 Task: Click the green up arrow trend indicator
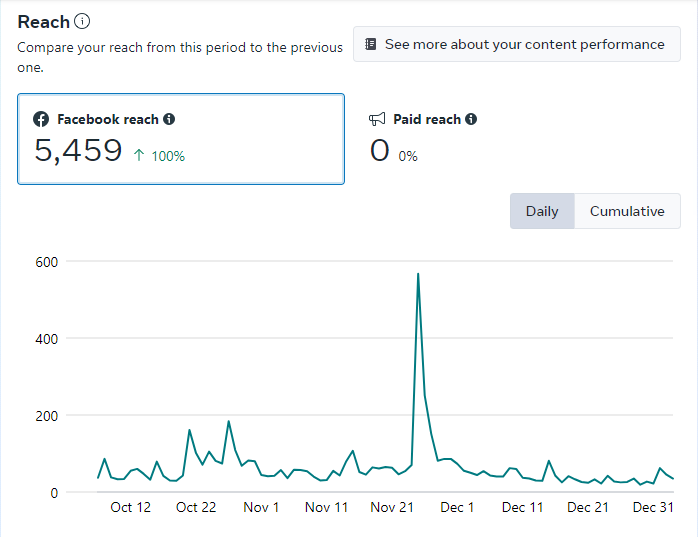pyautogui.click(x=141, y=155)
